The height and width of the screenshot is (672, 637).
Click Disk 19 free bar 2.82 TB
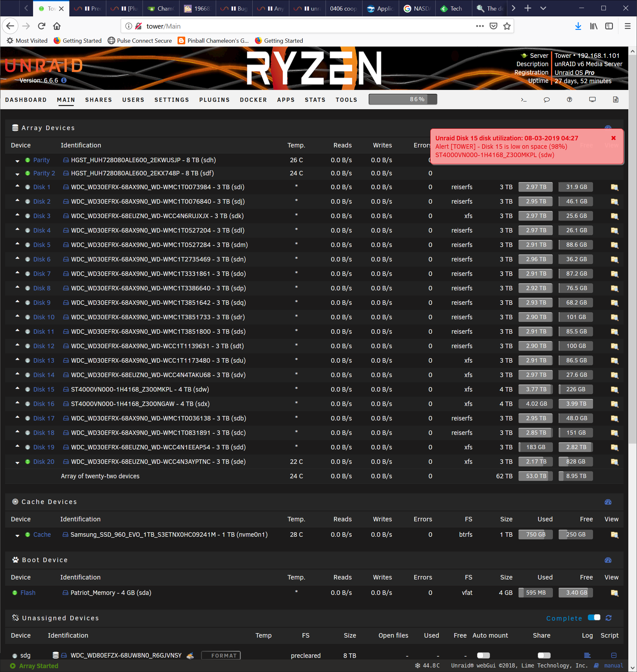(576, 447)
